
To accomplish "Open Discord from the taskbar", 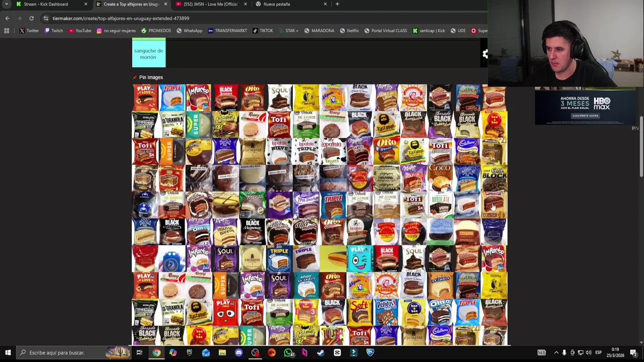I will [x=238, y=352].
